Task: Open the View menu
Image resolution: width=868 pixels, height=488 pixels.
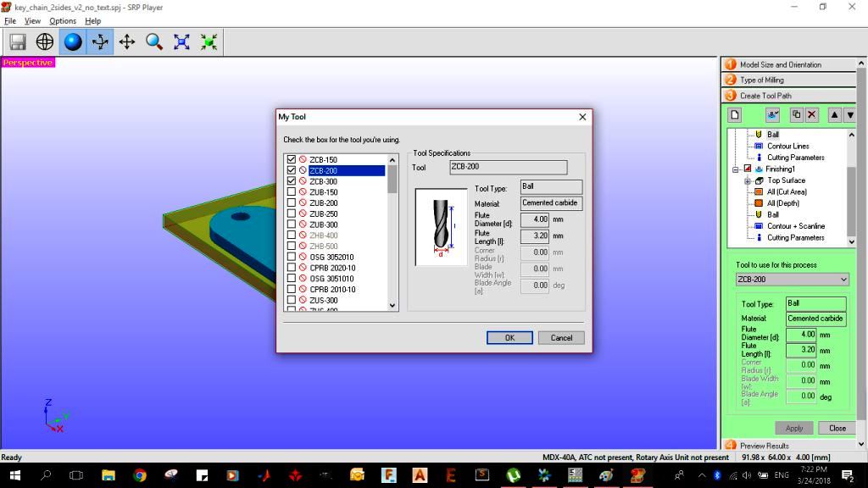Action: 33,21
